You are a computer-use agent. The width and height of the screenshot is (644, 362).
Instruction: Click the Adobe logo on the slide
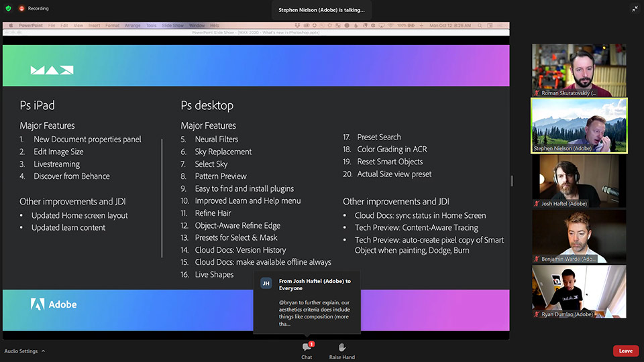[54, 304]
